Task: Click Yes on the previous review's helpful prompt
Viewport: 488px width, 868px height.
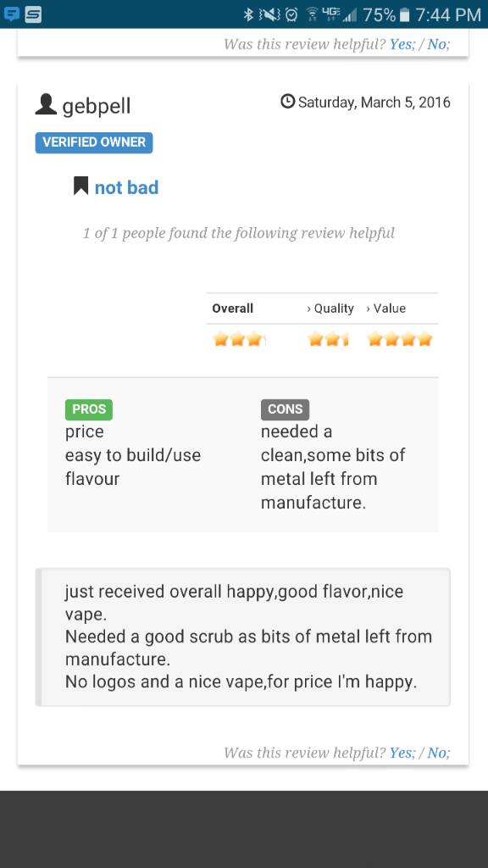Action: 401,44
